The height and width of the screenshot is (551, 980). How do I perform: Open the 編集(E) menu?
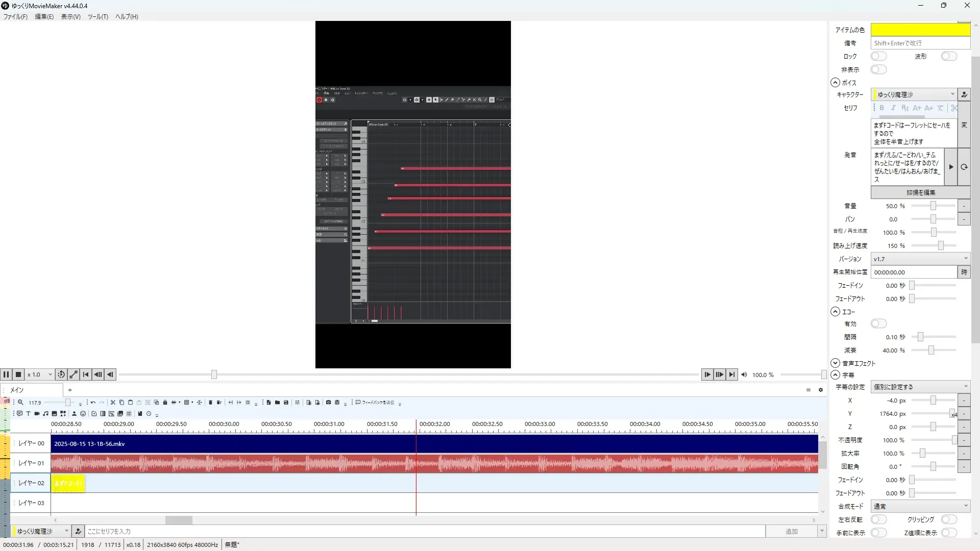[44, 16]
